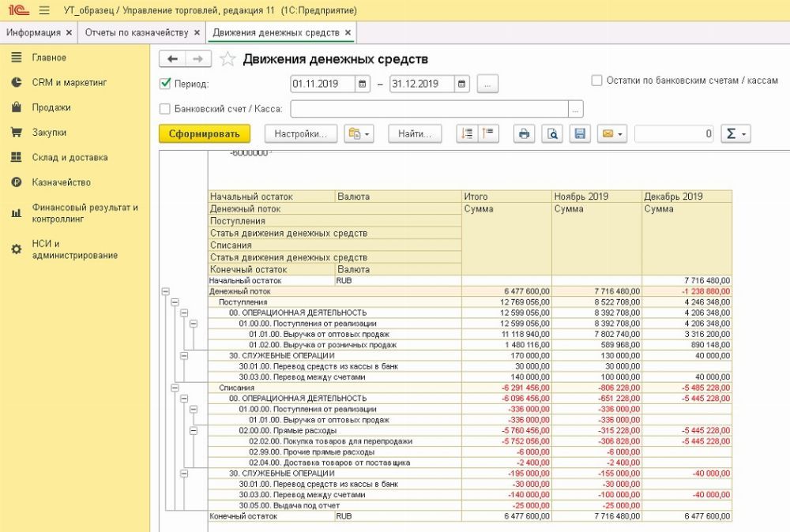Uncheck the Период checkbox
The image size is (790, 532).
[165, 83]
